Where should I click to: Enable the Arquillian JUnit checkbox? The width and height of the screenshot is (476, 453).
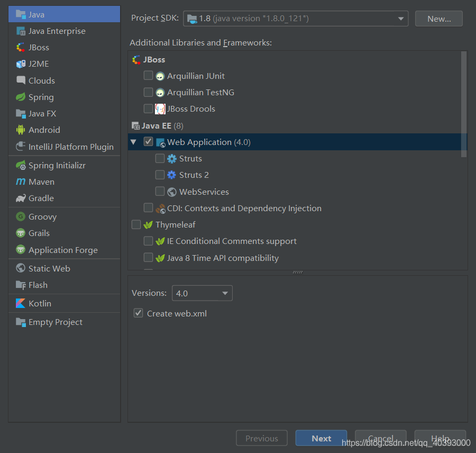click(148, 75)
